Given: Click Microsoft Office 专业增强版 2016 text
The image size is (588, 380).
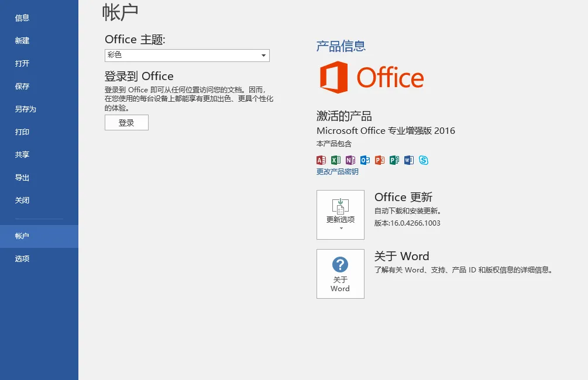Looking at the screenshot, I should 386,131.
